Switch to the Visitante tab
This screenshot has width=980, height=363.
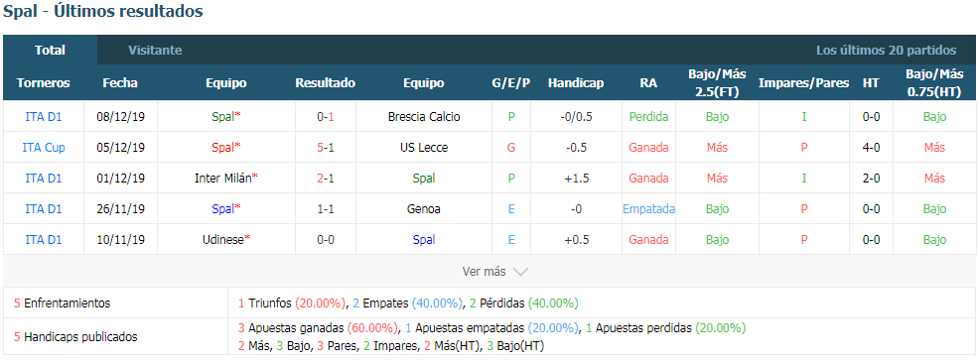(x=155, y=50)
